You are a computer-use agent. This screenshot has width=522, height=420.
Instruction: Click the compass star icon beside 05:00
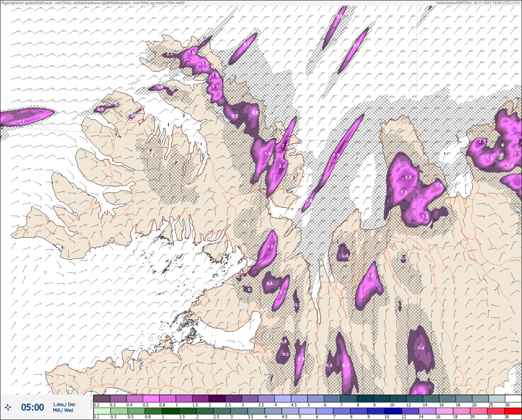coord(8,407)
